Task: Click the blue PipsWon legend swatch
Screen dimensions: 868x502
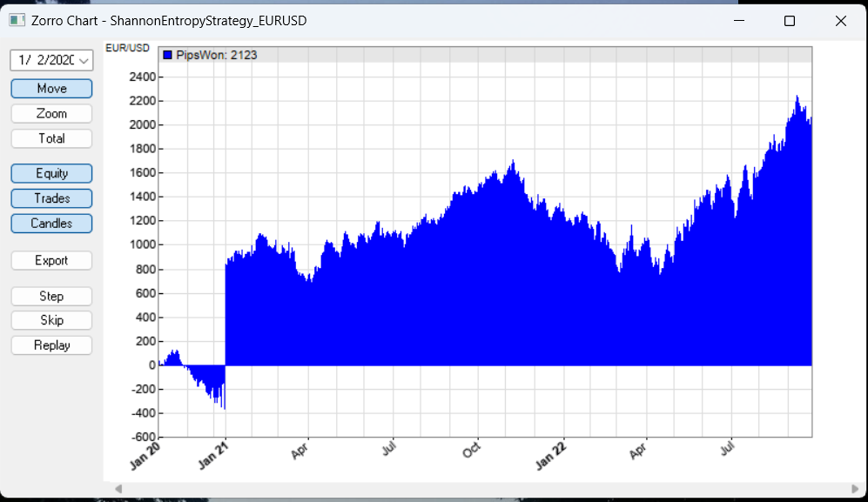Action: [167, 55]
